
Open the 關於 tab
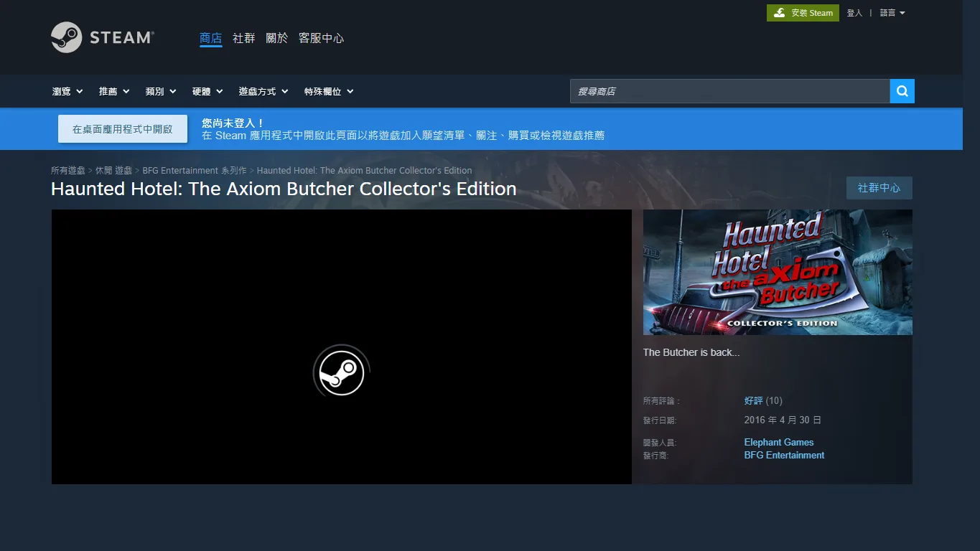click(x=277, y=38)
